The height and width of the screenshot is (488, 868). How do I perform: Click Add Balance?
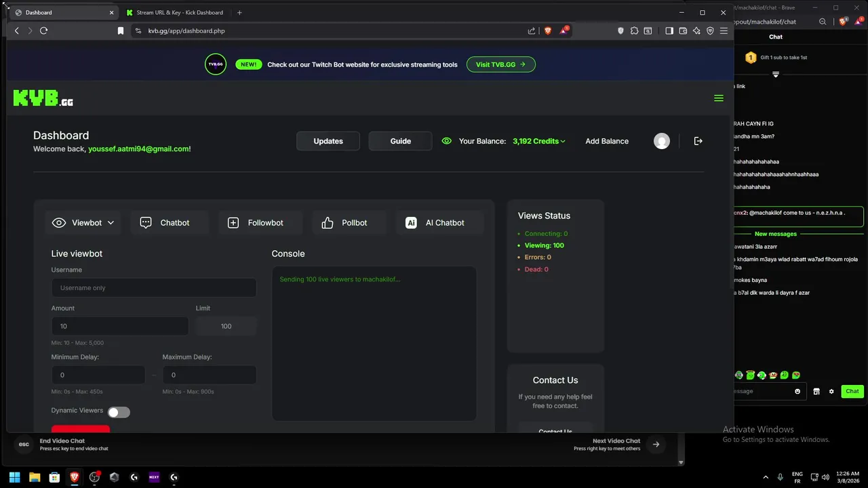point(607,141)
